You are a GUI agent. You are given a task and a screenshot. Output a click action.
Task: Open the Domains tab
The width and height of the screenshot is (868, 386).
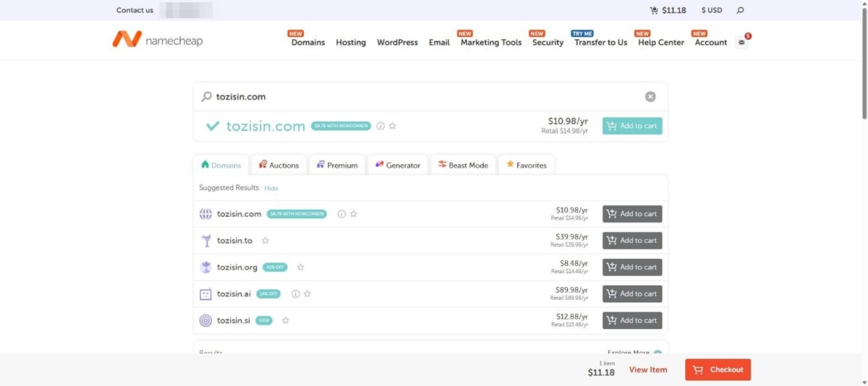click(221, 165)
